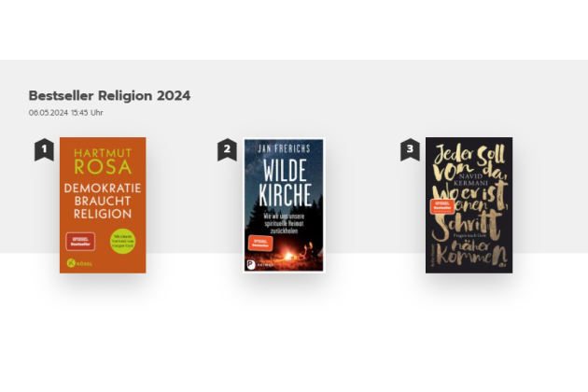Screen dimensions: 588x392
Task: Click the Hartmut Rosa author name
Action: [103, 161]
